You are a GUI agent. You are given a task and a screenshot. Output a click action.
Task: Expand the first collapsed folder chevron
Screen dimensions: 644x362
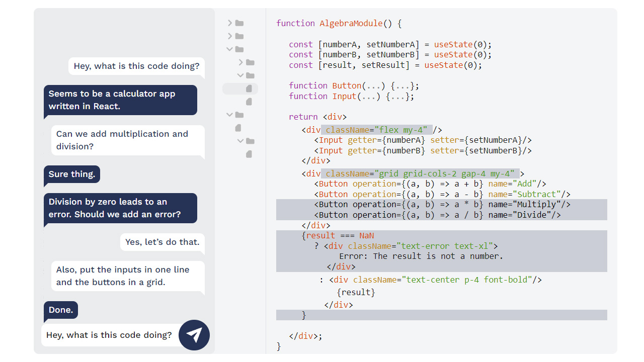coord(230,23)
